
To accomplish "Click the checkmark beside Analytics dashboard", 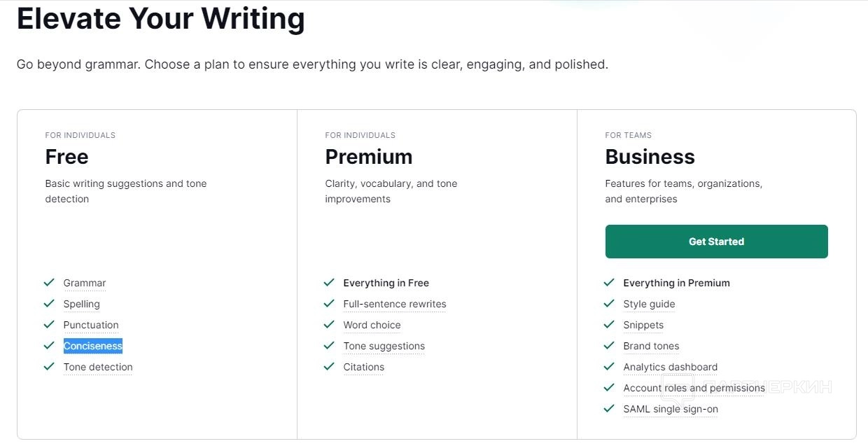I will pyautogui.click(x=609, y=367).
